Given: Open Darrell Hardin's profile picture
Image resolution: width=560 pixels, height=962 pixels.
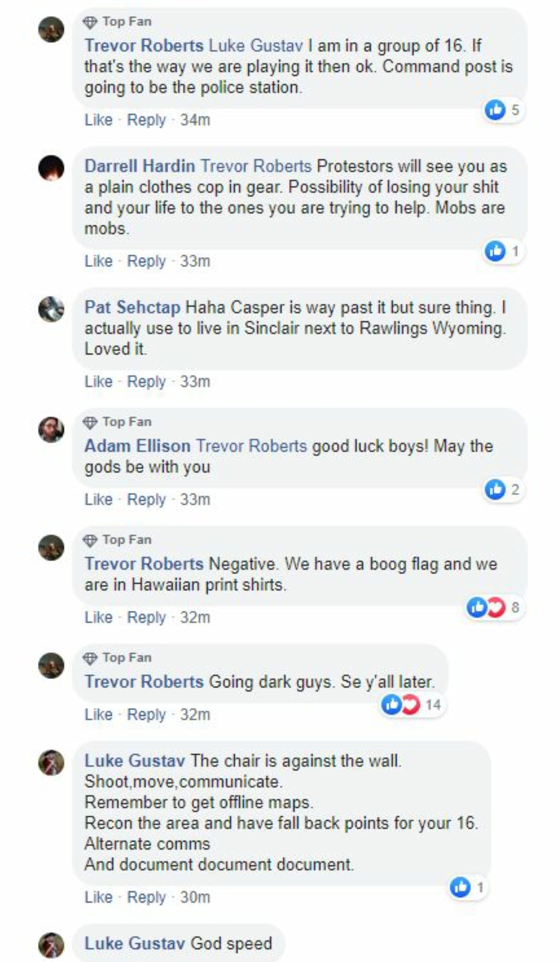Looking at the screenshot, I should point(51,168).
